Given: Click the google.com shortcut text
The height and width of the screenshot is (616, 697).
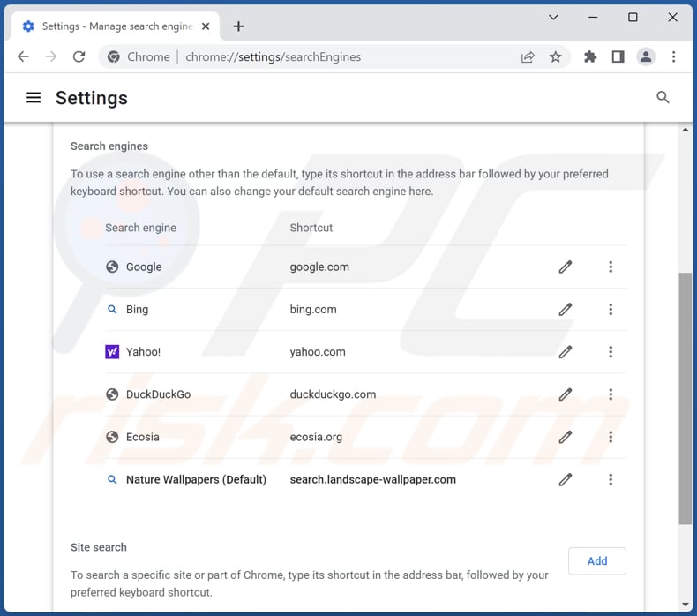Looking at the screenshot, I should pos(319,267).
